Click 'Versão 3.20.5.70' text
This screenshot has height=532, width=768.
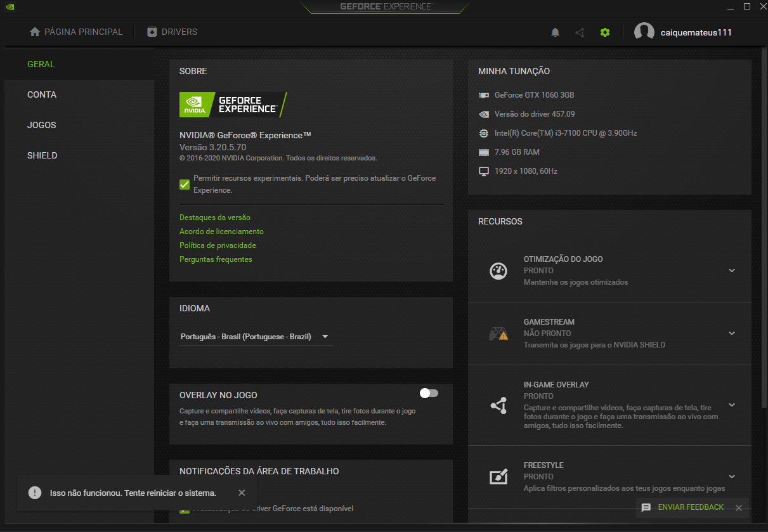coord(212,147)
